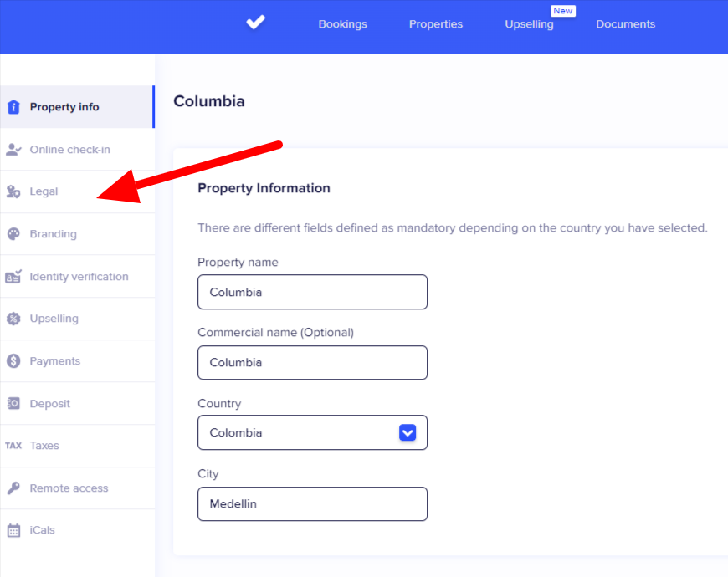Click the Payments dollar coin icon

tap(13, 361)
